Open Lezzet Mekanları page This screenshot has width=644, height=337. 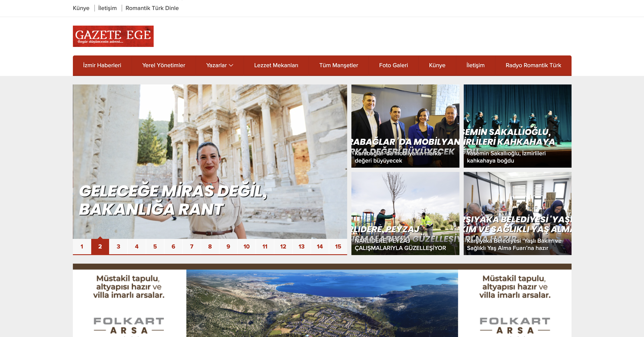pos(276,65)
